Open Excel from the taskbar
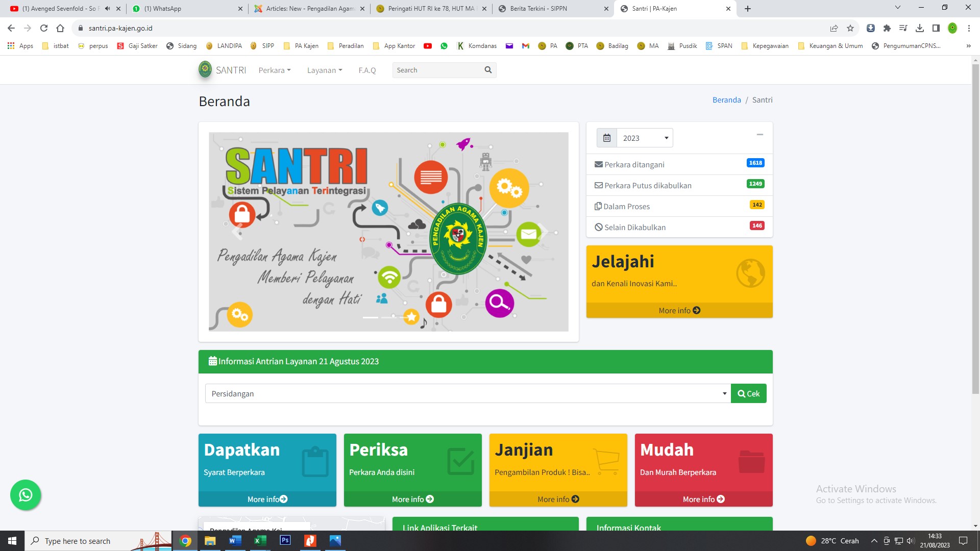This screenshot has width=980, height=551. [260, 540]
